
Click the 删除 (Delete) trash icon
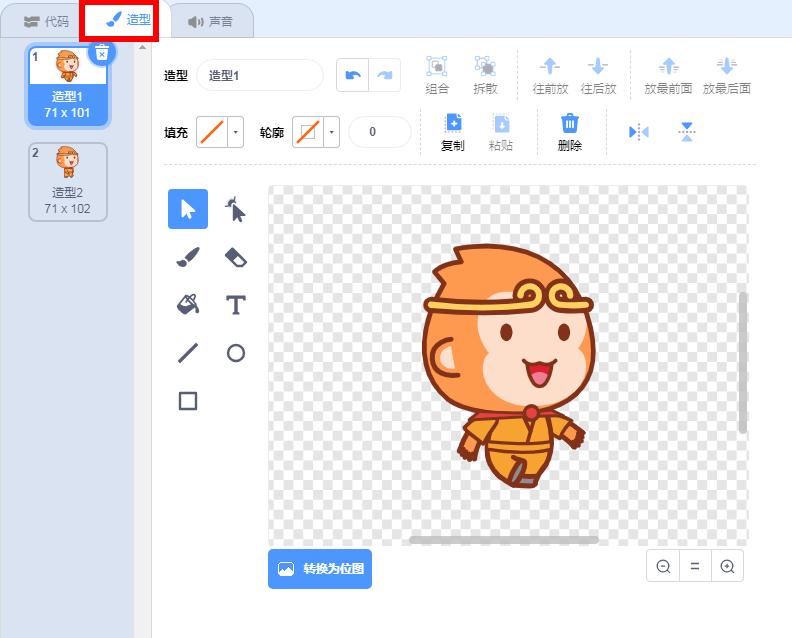[x=570, y=123]
